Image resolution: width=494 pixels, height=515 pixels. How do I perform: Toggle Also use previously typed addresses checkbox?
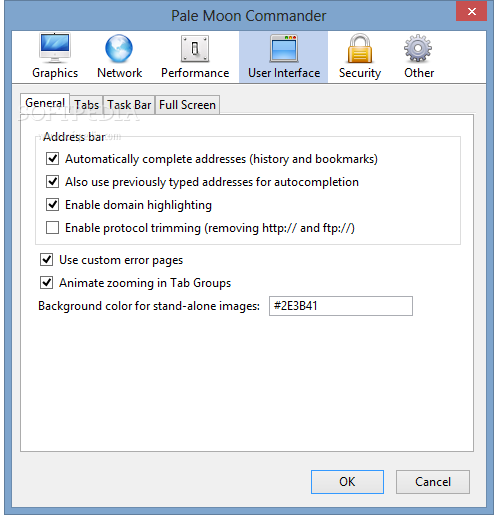click(52, 182)
